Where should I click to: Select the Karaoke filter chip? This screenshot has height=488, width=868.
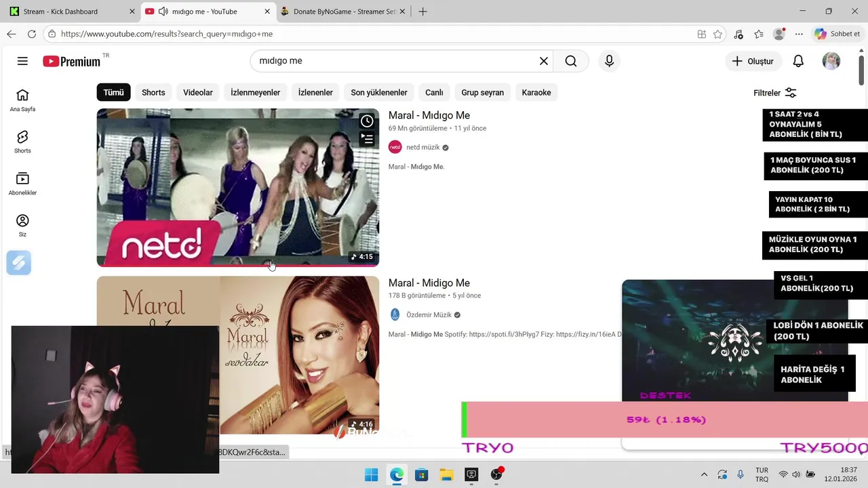point(536,92)
